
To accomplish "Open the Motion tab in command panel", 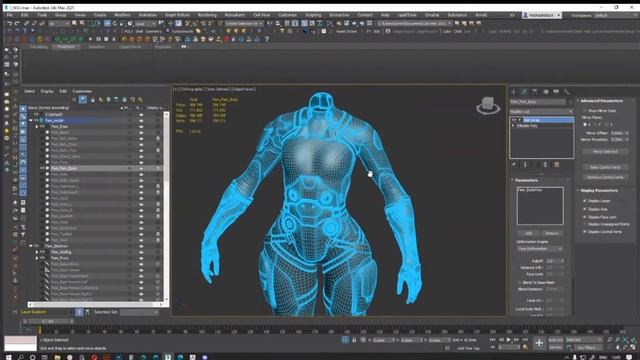I will pyautogui.click(x=546, y=92).
